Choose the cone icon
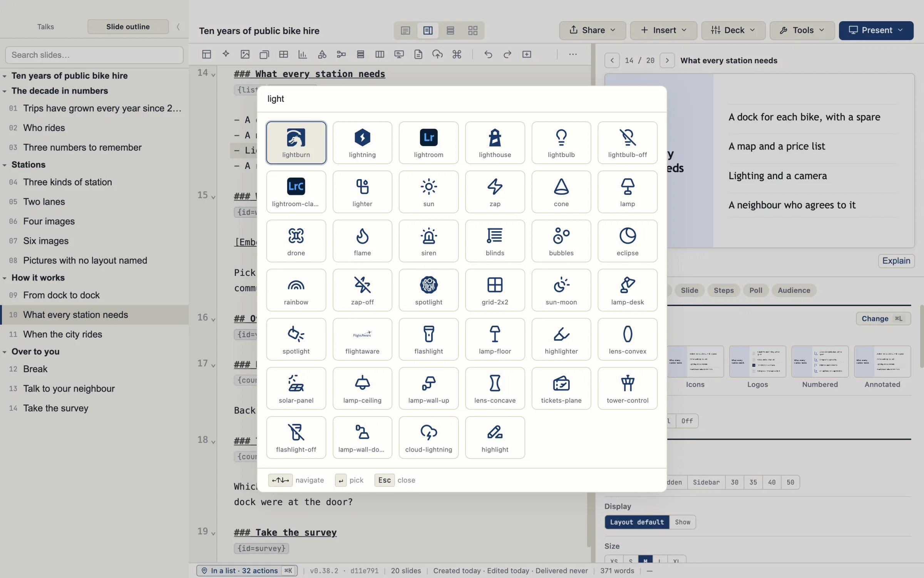 pyautogui.click(x=561, y=192)
